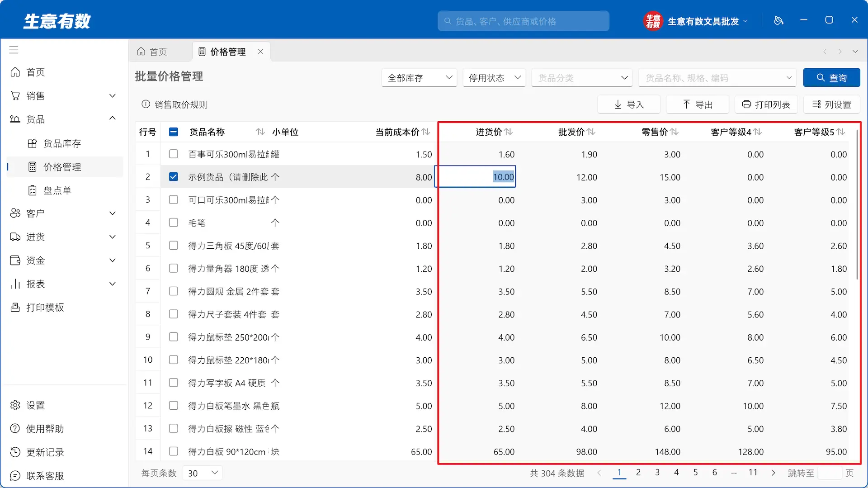Open the theme/skin brush icon
Screen dimensions: 868x488
pos(778,21)
